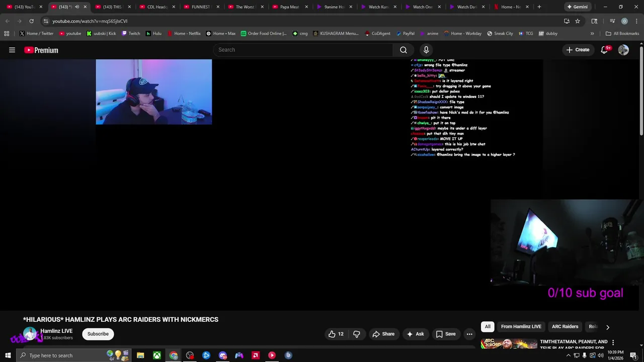This screenshot has height=362, width=644.
Task: Open the YouTube hamburger guide menu
Action: click(12, 50)
